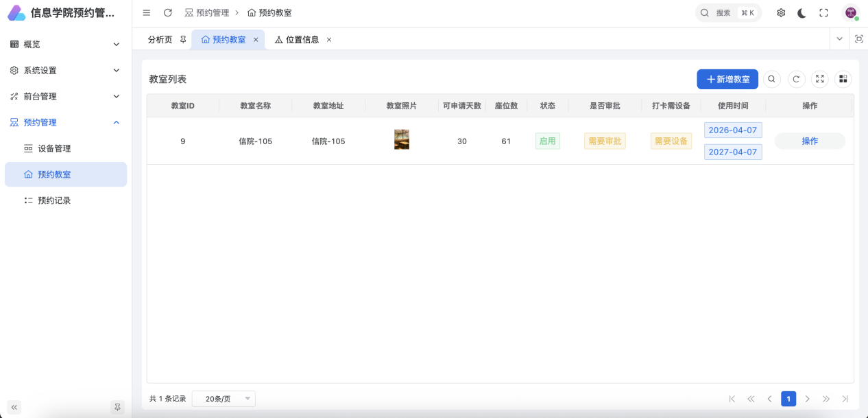Open 设备管理 in the sidebar

[54, 148]
